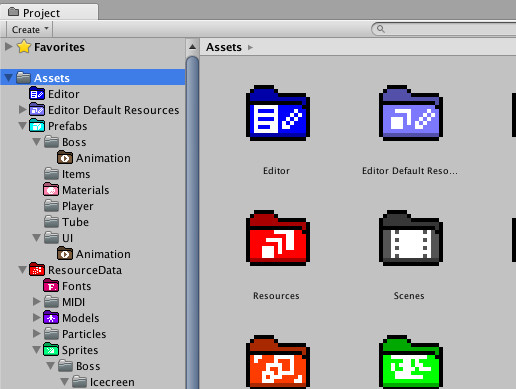Click the Items folder icon
Screen dimensions: 516x389
click(x=51, y=174)
